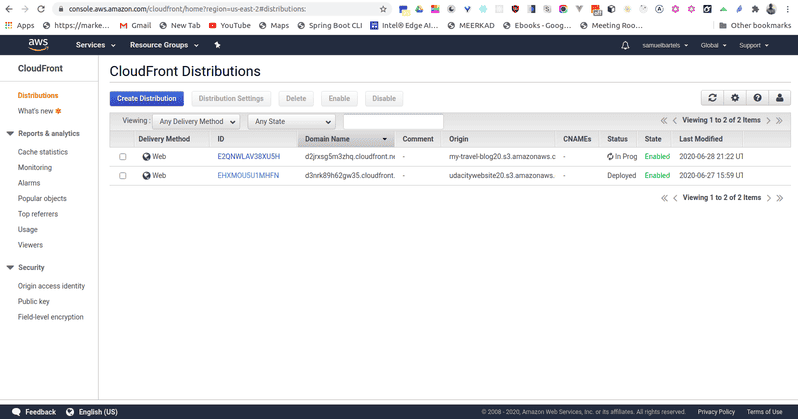Click the Disable button
The image size is (798, 419).
click(x=384, y=98)
